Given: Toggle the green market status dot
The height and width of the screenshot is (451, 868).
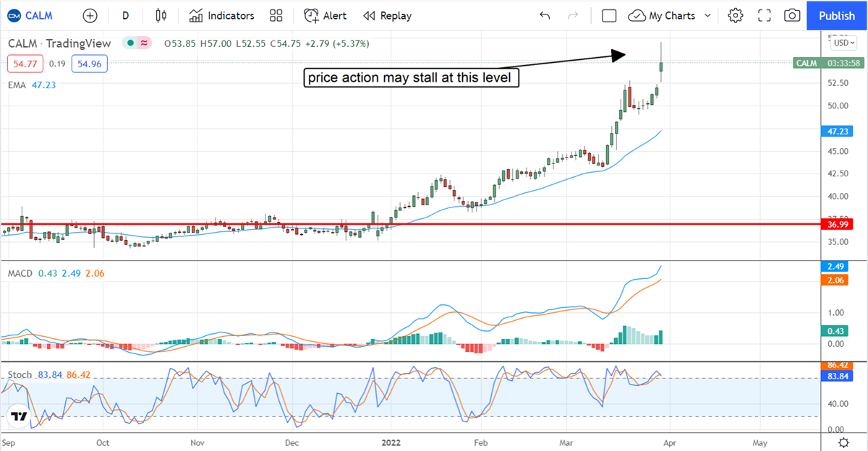Looking at the screenshot, I should [130, 43].
